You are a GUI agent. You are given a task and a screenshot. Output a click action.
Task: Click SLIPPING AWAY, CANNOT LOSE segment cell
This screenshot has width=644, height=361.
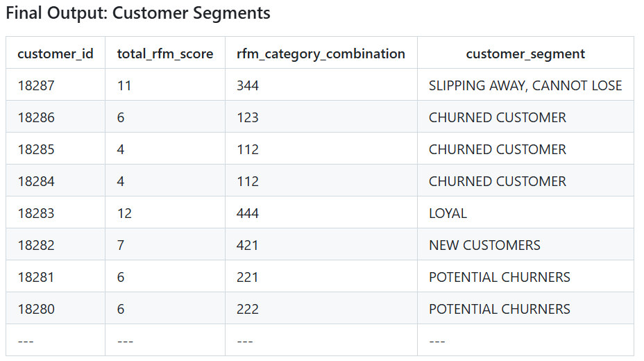[525, 85]
